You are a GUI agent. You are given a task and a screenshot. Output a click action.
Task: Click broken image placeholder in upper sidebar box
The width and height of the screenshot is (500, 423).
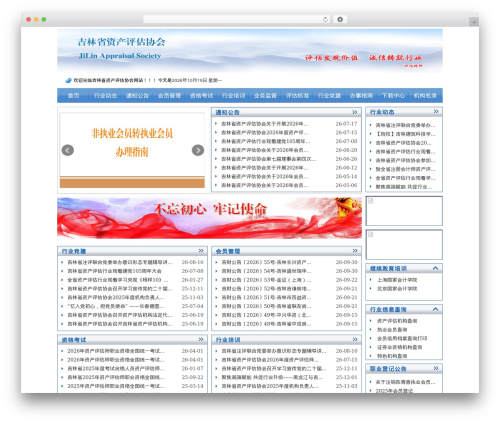[x=371, y=201]
